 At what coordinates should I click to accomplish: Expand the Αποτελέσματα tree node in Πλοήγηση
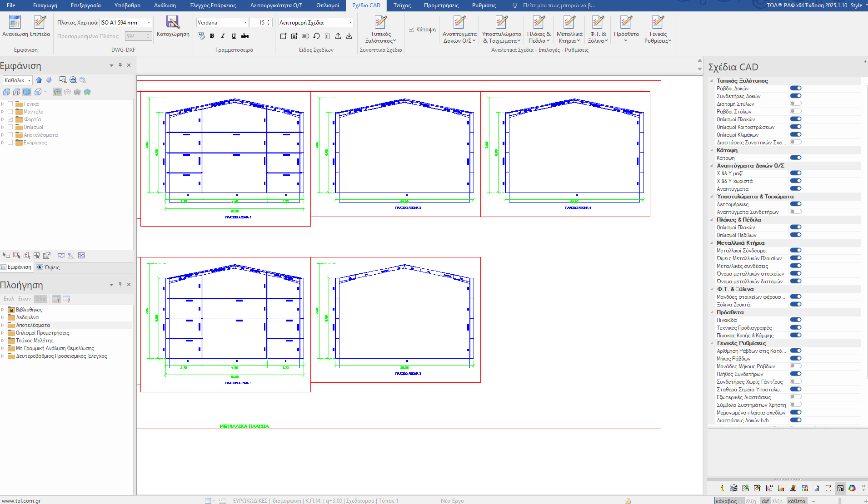[x=3, y=325]
